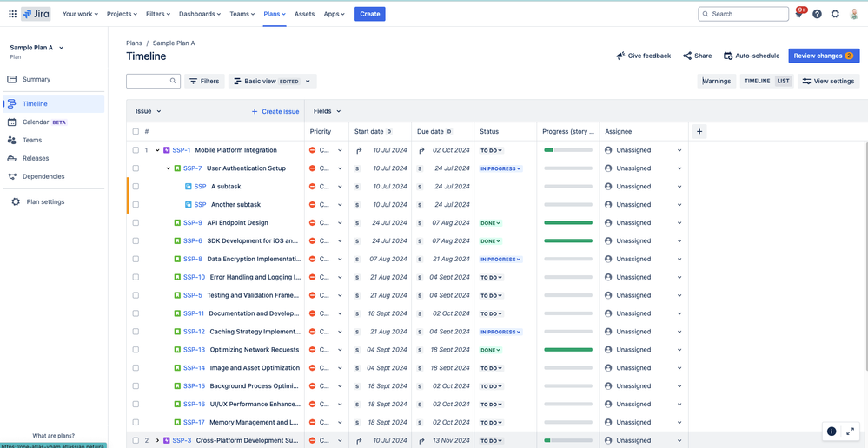Image resolution: width=868 pixels, height=448 pixels.
Task: Expand the SSP-3 Cross-Platform Development row
Action: pyautogui.click(x=158, y=441)
